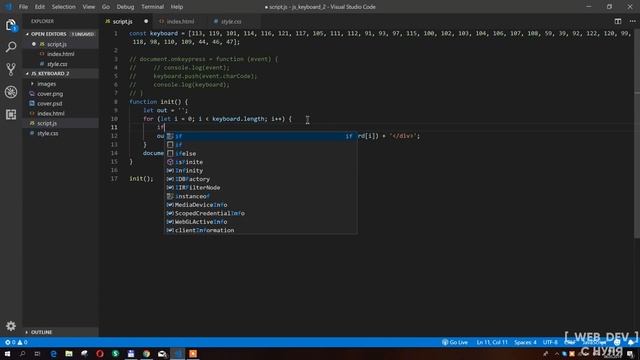Open the Help menu
The height and width of the screenshot is (360, 640).
coord(177,7)
